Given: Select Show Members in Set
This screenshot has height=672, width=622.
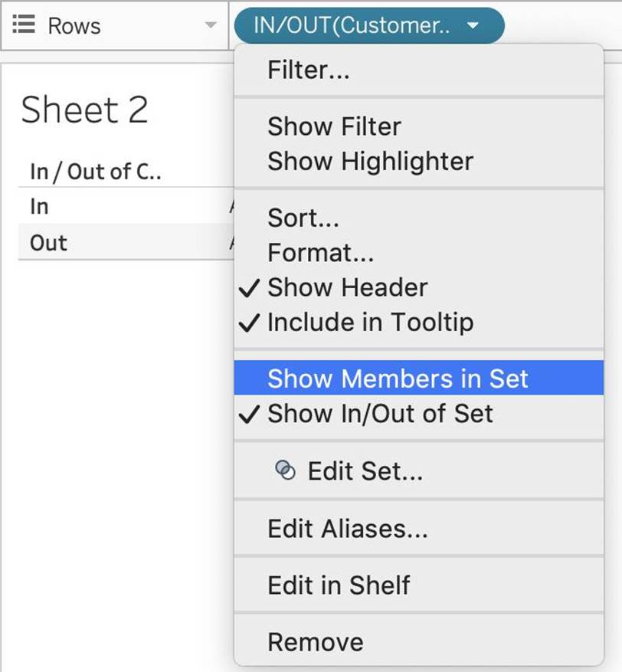Looking at the screenshot, I should click(398, 379).
